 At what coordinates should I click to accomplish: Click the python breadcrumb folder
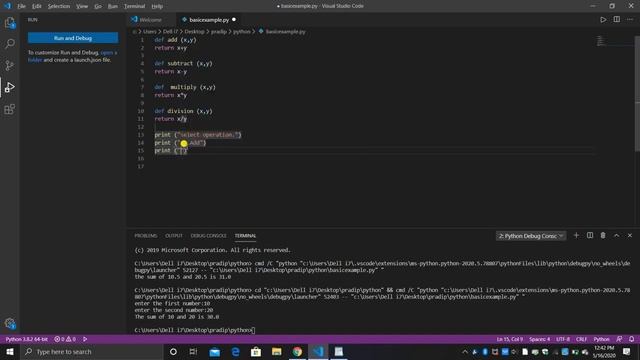242,31
